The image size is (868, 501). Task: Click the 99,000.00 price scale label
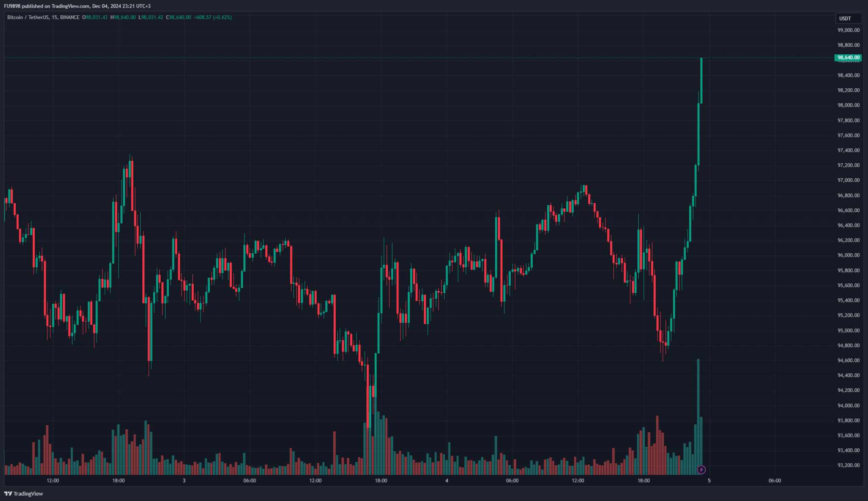849,30
